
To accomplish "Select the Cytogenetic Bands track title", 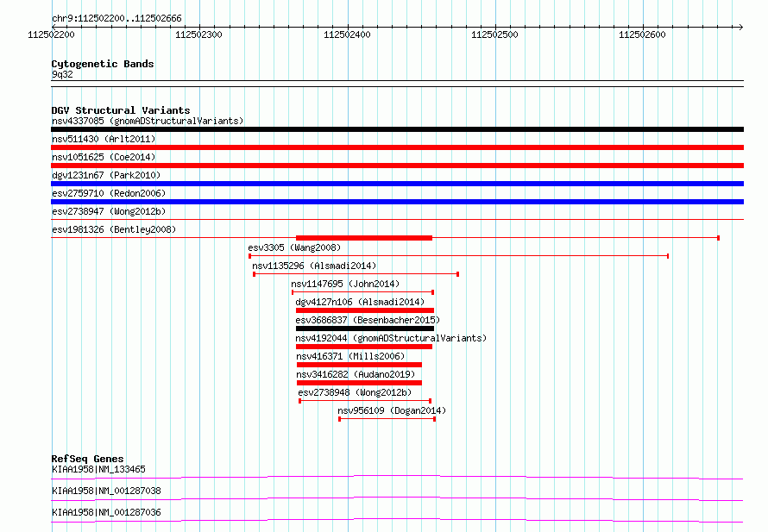I will [103, 64].
